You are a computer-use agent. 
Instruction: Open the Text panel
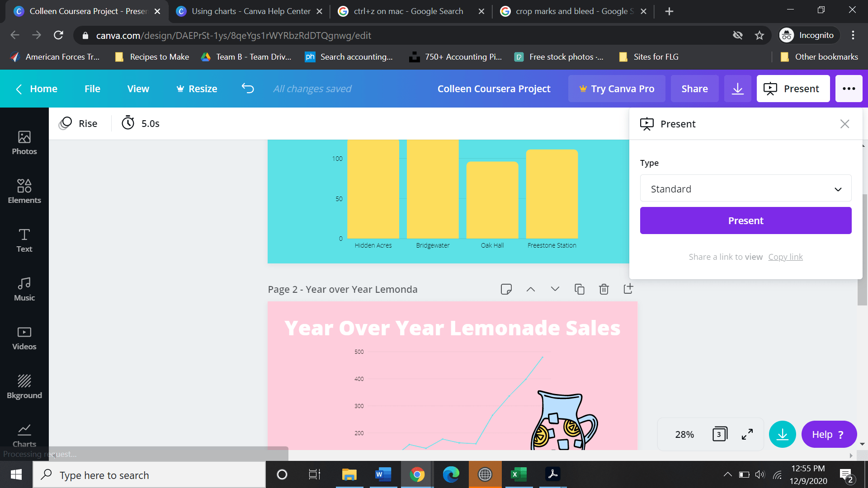(x=24, y=240)
